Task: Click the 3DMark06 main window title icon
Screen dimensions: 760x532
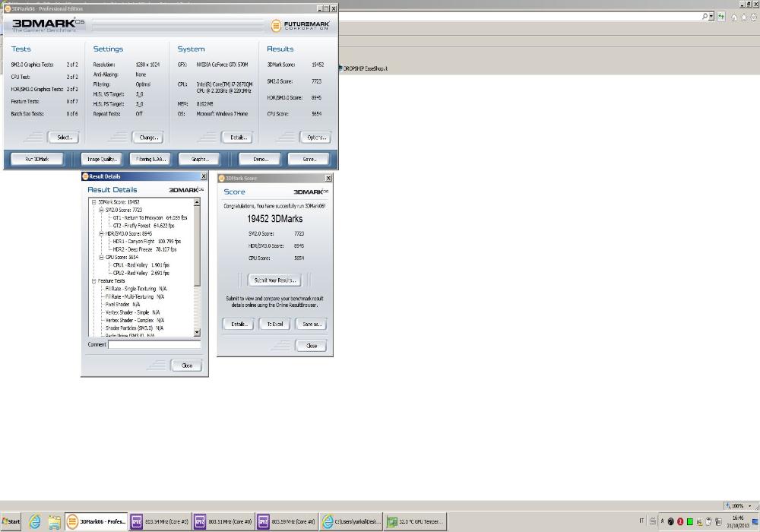Action: coord(8,8)
